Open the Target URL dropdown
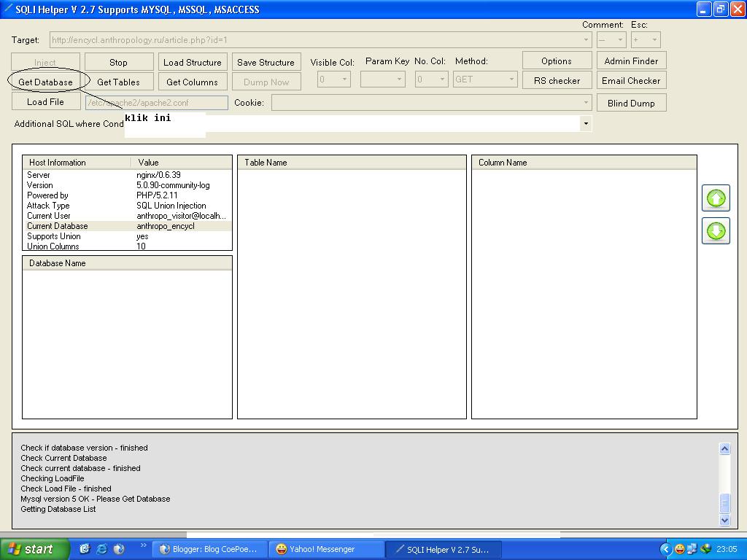The image size is (747, 560). 586,40
